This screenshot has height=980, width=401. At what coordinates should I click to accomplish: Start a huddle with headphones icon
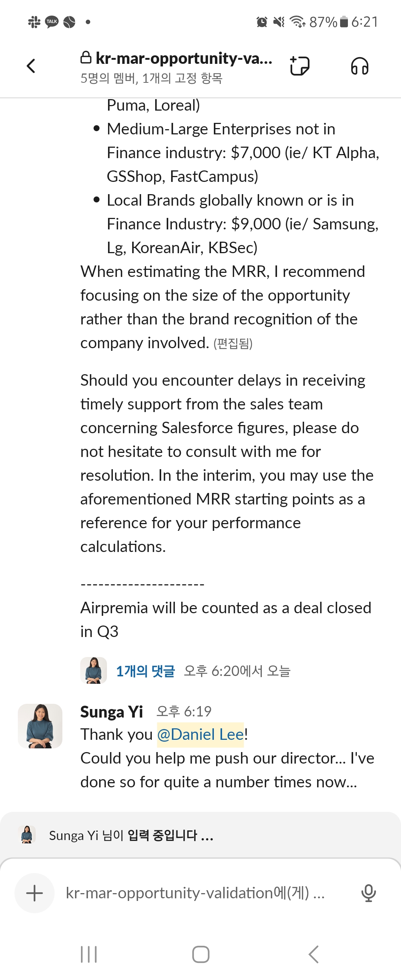pyautogui.click(x=359, y=66)
